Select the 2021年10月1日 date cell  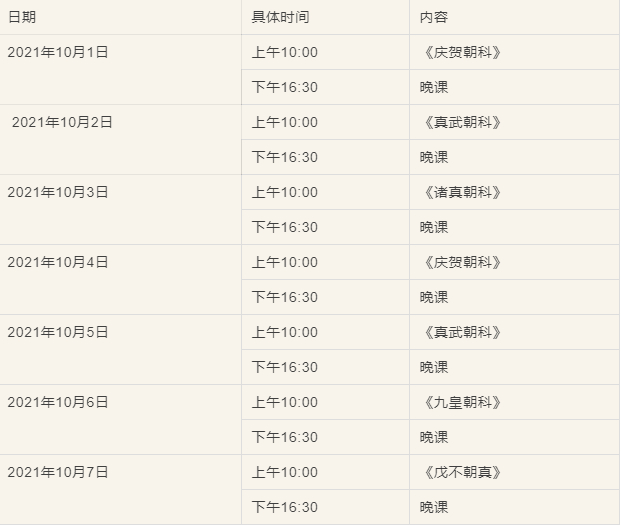[x=58, y=52]
